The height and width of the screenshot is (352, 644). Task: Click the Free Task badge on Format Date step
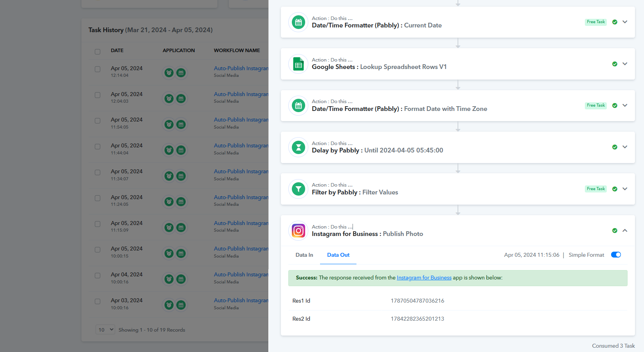[596, 105]
